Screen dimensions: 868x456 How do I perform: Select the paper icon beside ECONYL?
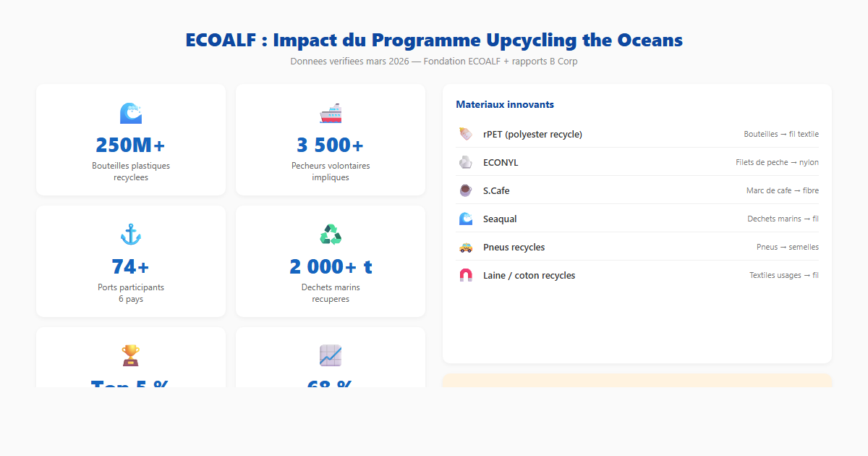[466, 162]
